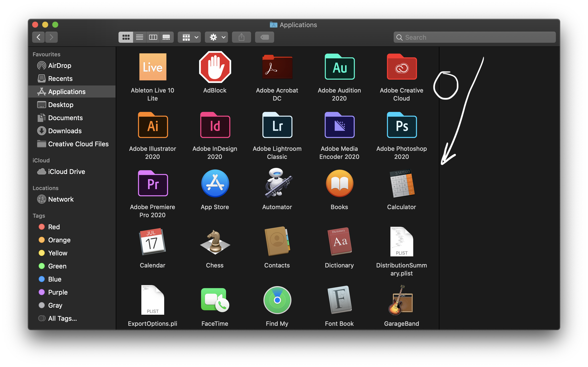Open Creative Cloud Files from the sidebar

click(x=78, y=144)
